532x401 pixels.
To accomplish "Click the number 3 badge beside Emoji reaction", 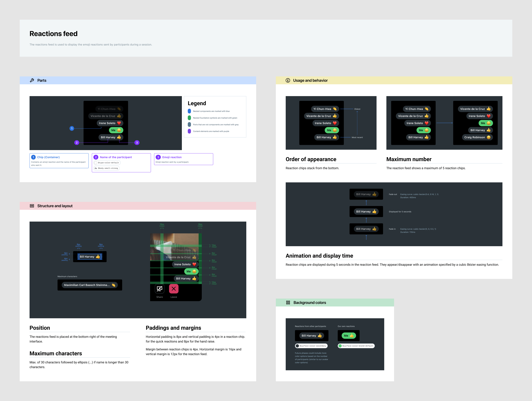I will [x=158, y=157].
